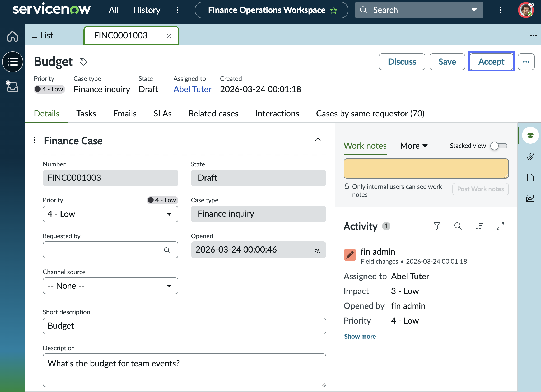The image size is (541, 392).
Task: Close the FINC0001003 tab
Action: [x=169, y=35]
